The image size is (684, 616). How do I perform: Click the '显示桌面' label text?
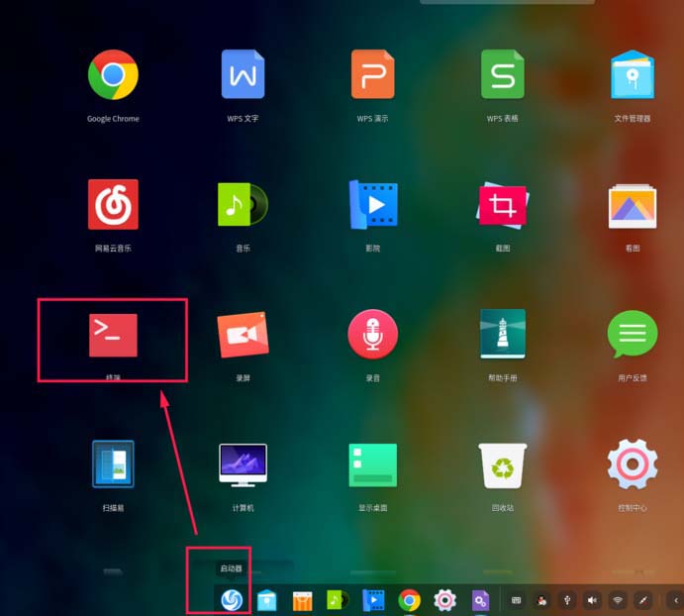click(373, 508)
